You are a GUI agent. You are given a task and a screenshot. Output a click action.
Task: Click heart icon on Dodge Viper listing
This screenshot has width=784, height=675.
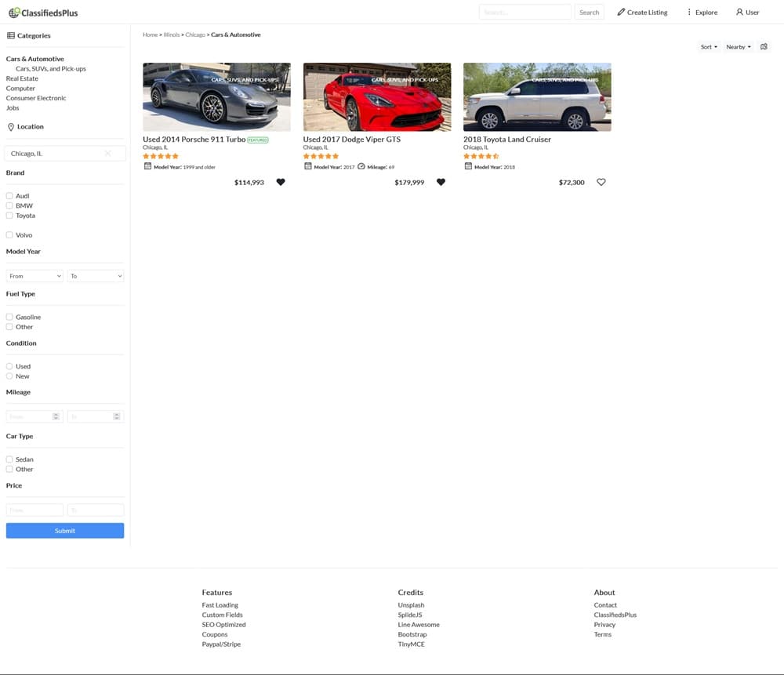(x=441, y=182)
